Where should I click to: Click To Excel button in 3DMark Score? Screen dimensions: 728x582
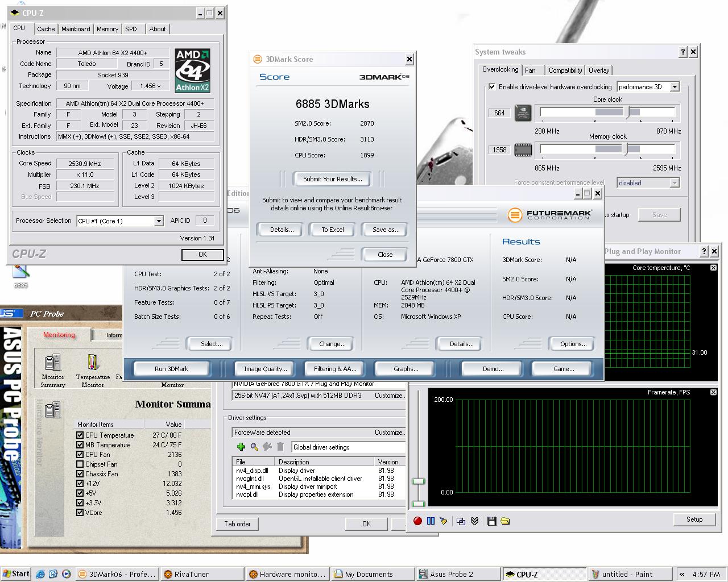click(333, 230)
